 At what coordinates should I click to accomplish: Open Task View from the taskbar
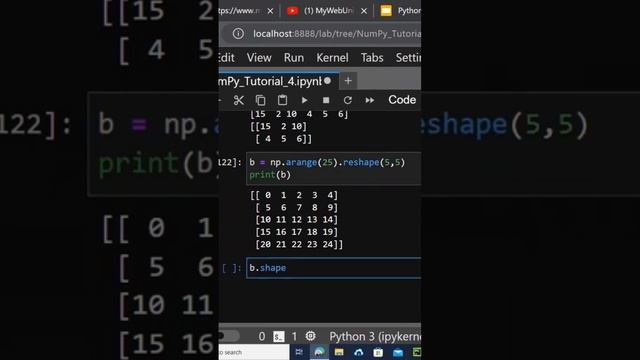(299, 352)
